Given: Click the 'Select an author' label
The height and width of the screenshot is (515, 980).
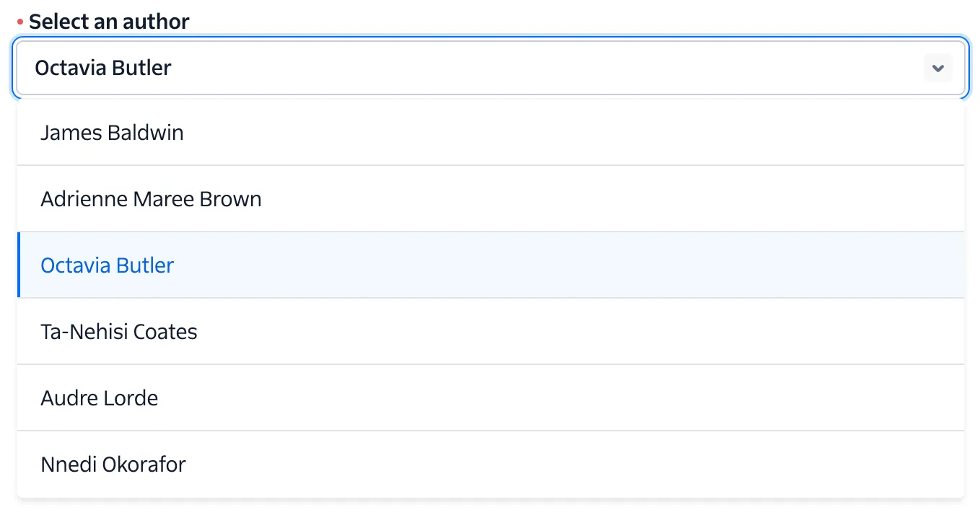Looking at the screenshot, I should [x=109, y=22].
